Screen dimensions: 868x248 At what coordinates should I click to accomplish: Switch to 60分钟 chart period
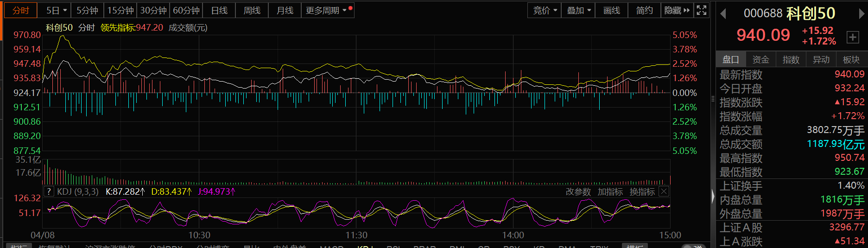pyautogui.click(x=186, y=10)
